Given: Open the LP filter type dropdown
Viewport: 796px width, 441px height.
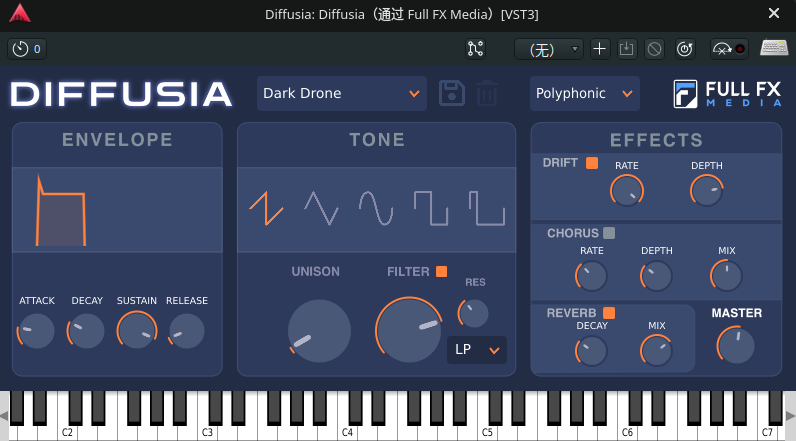Looking at the screenshot, I should 477,350.
